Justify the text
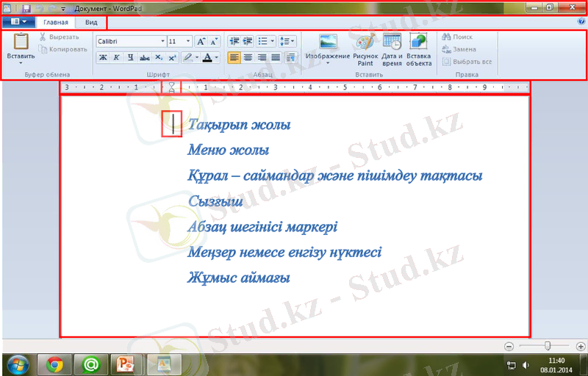 (276, 57)
